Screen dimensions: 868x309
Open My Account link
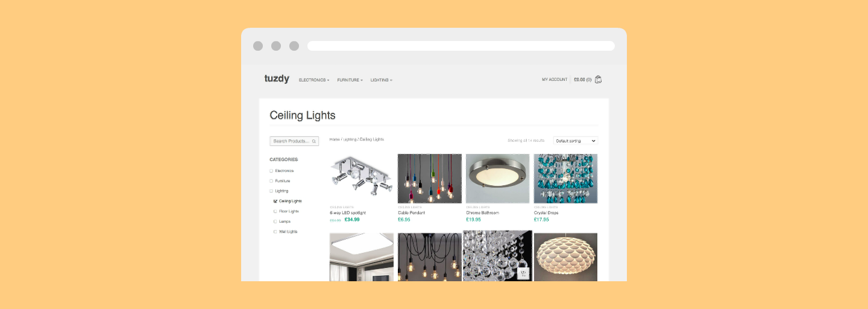pyautogui.click(x=555, y=79)
